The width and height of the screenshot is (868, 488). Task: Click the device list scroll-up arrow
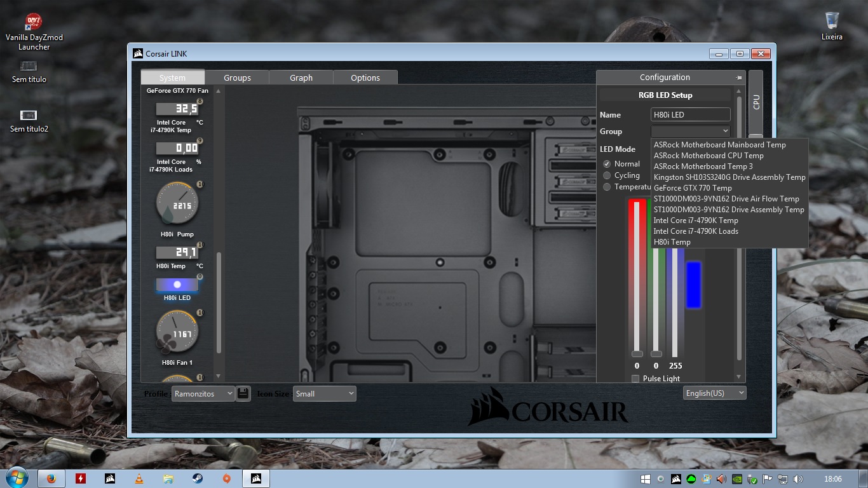click(x=219, y=91)
